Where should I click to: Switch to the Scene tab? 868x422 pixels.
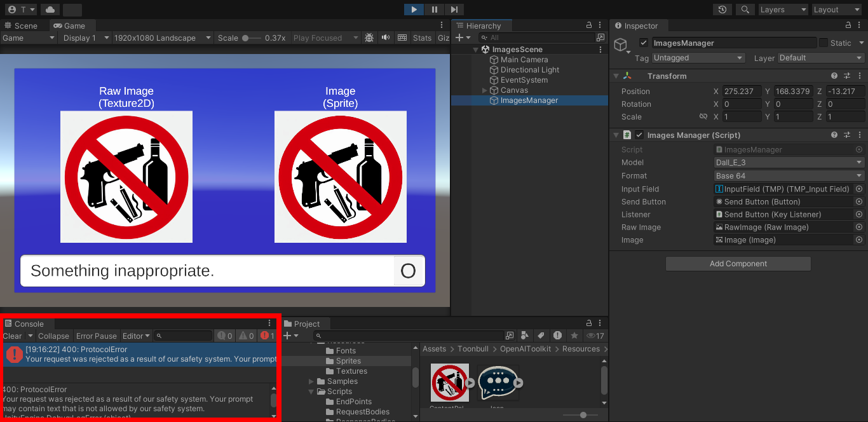(x=21, y=25)
